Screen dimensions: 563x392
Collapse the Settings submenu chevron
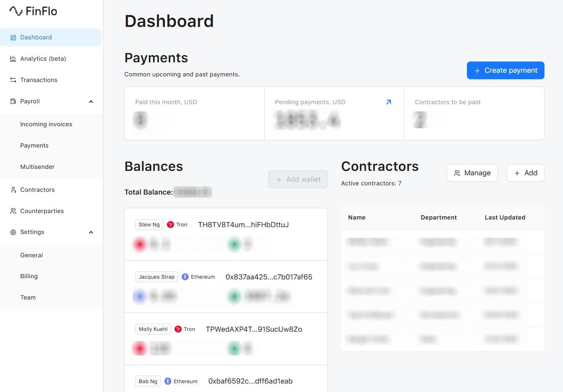91,232
